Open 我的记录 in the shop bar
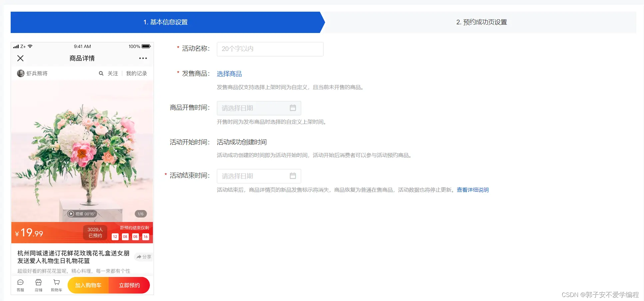 click(137, 73)
